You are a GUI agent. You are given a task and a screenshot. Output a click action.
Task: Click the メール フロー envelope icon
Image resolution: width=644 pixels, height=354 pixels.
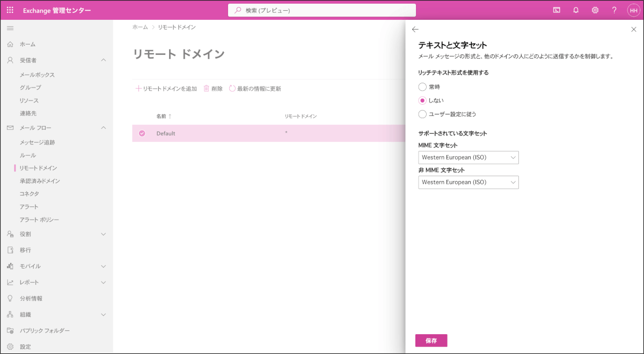click(x=10, y=128)
